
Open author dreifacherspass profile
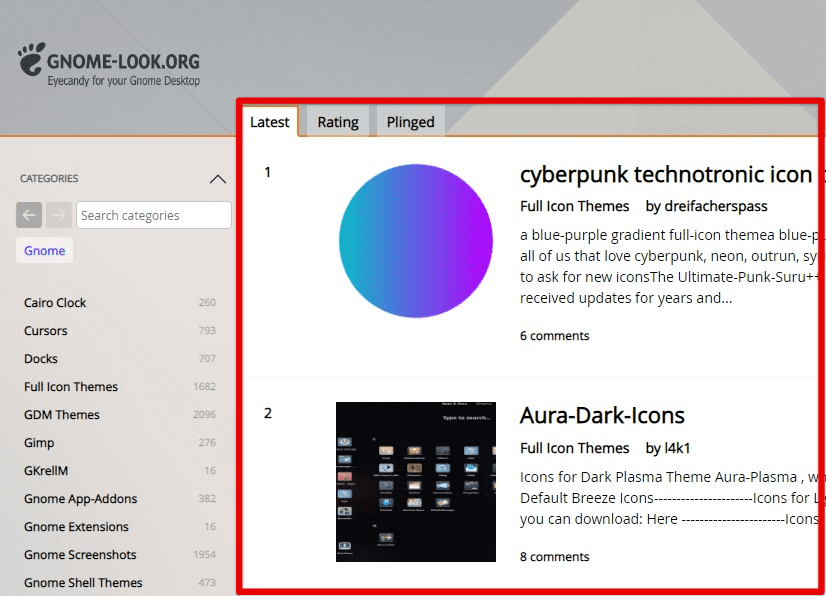716,206
